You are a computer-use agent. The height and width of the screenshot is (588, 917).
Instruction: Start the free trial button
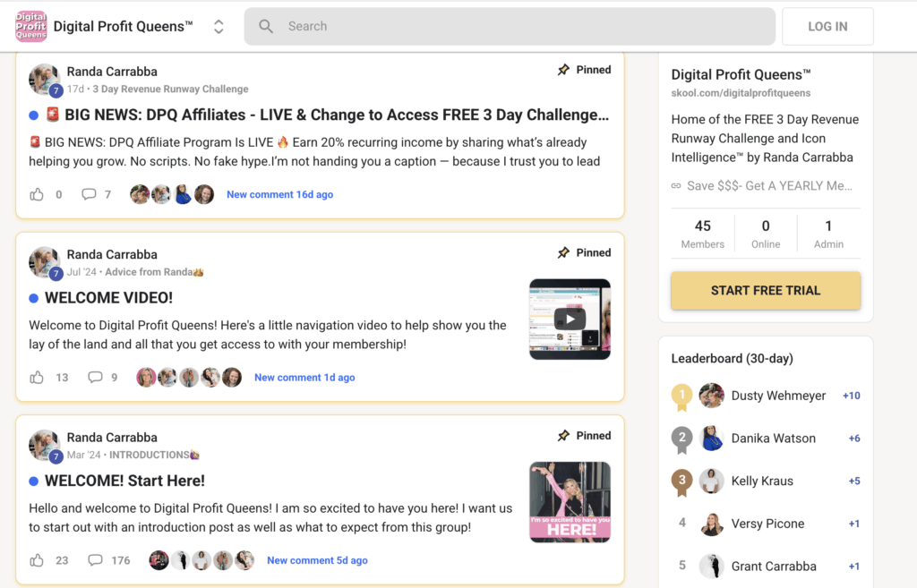click(x=766, y=291)
